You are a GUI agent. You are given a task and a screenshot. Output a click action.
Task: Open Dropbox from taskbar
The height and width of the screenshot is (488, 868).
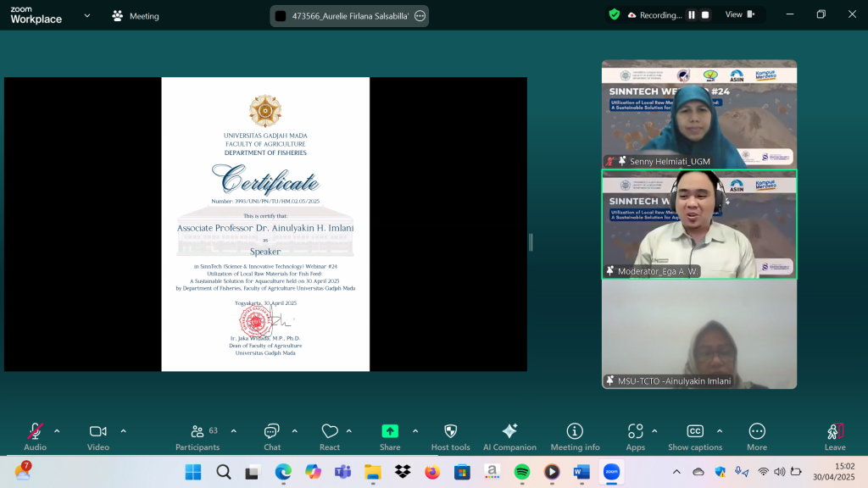403,472
